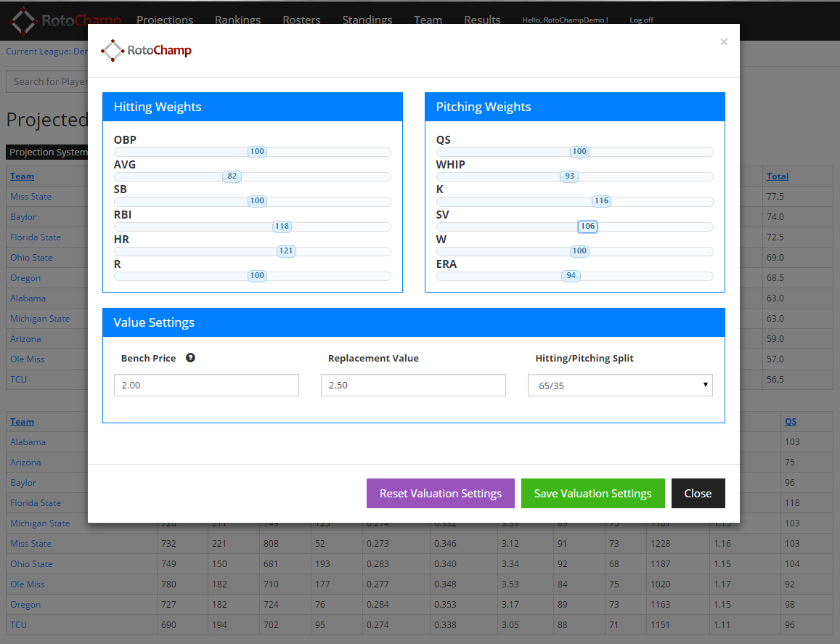Click the AVG slider handle showing 82
The width and height of the screenshot is (840, 644).
232,176
